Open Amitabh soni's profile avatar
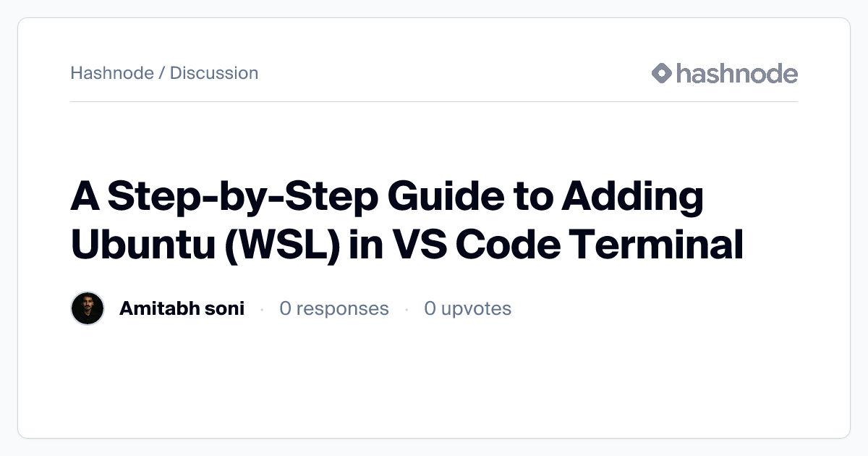 [88, 309]
